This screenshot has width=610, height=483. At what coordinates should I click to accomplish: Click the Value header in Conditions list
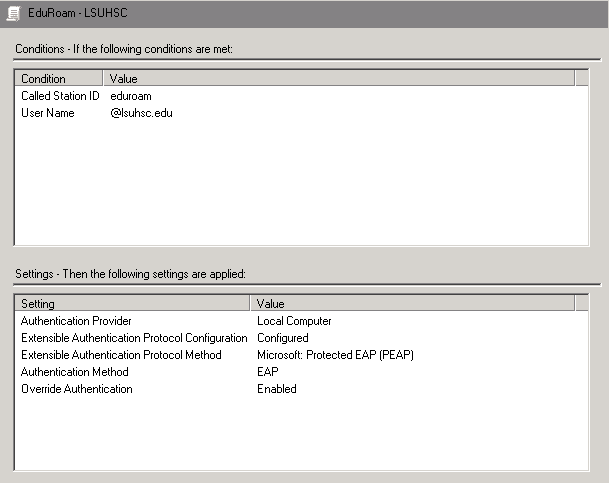(339, 79)
